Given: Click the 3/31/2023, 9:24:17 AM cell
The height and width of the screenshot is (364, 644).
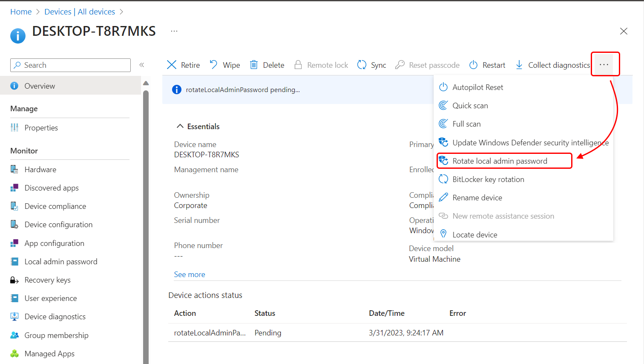Looking at the screenshot, I should tap(406, 332).
